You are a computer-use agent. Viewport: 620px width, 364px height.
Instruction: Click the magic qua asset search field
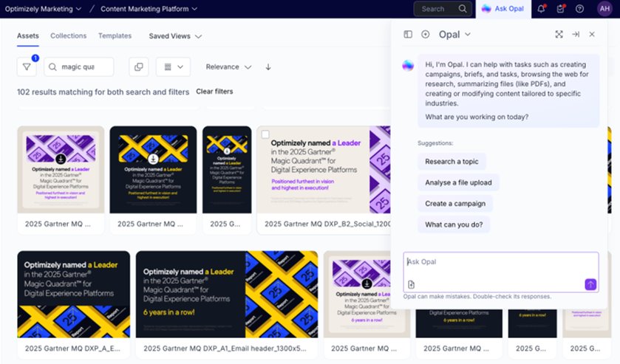point(78,66)
